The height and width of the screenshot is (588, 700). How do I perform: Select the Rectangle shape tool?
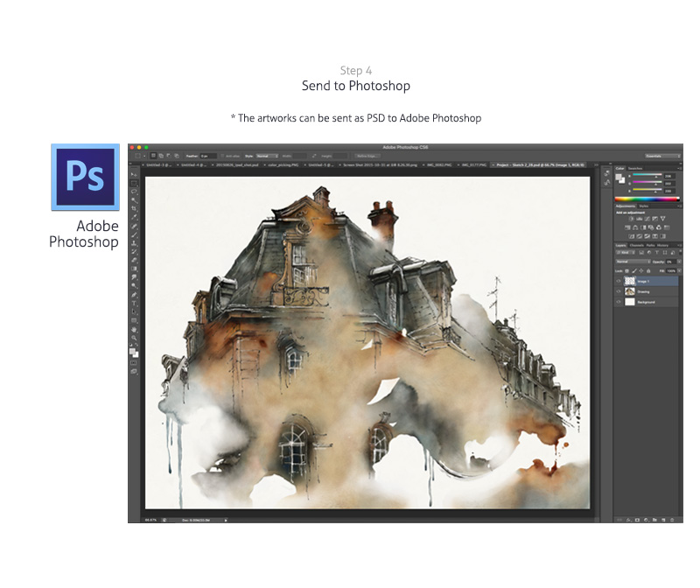pyautogui.click(x=134, y=320)
